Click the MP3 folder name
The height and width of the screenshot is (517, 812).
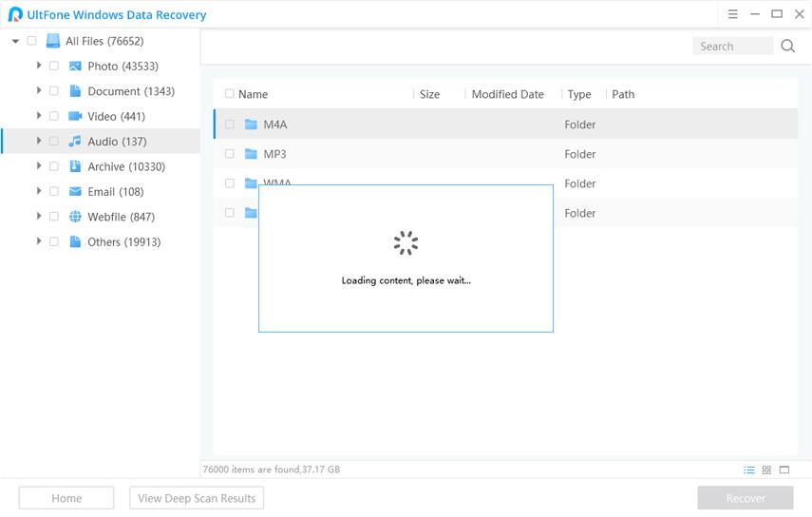coord(275,154)
